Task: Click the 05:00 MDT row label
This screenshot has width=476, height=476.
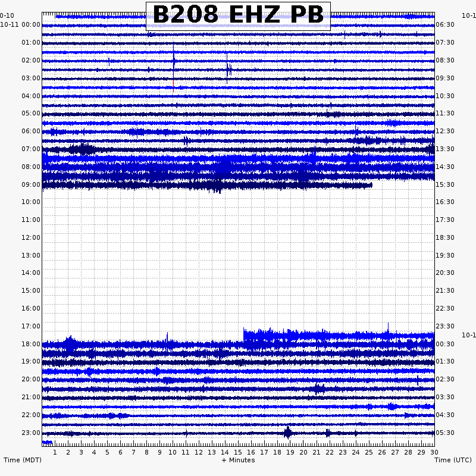Action: click(x=31, y=113)
